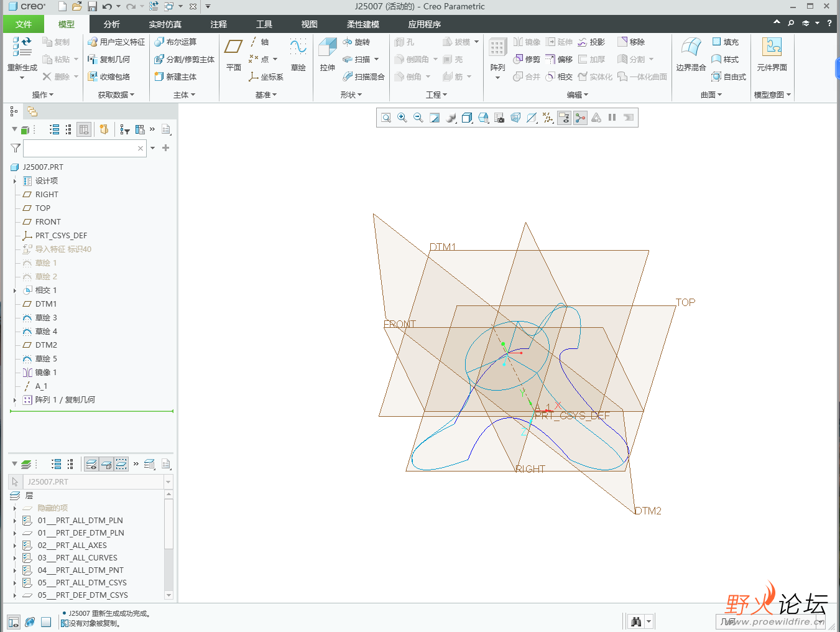Open the J25007.PRT layer model dropdown

coord(168,482)
